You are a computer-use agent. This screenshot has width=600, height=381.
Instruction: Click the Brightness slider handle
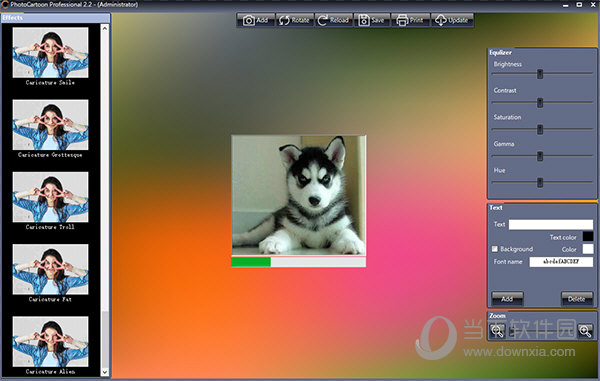pyautogui.click(x=540, y=74)
